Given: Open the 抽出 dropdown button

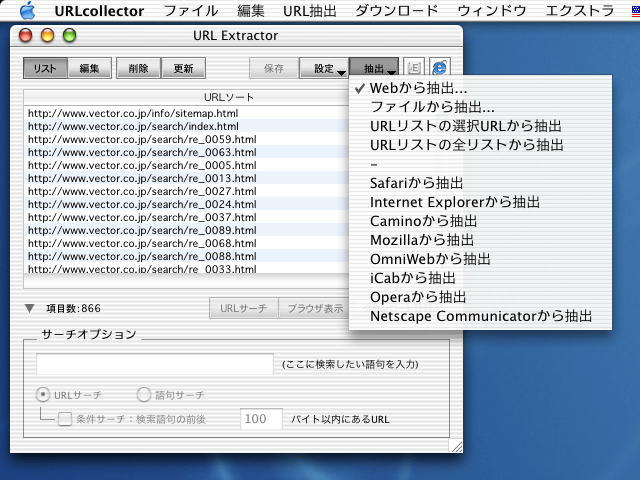Looking at the screenshot, I should coord(374,68).
